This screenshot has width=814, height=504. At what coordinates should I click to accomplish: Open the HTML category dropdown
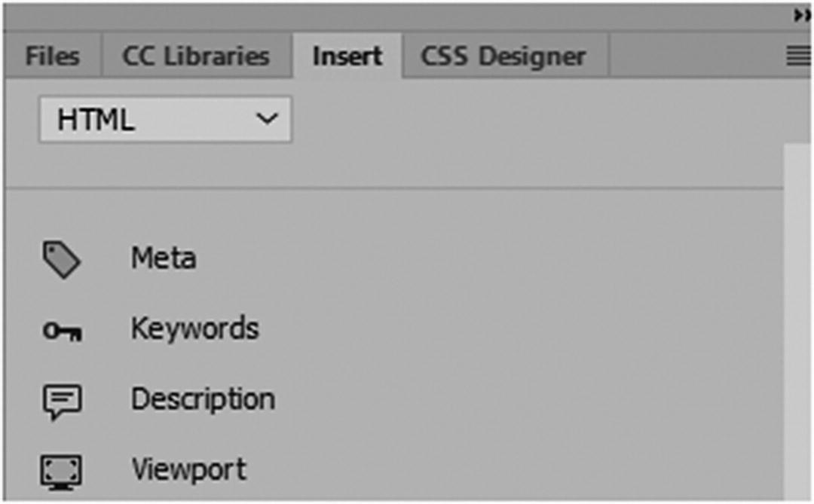165,120
